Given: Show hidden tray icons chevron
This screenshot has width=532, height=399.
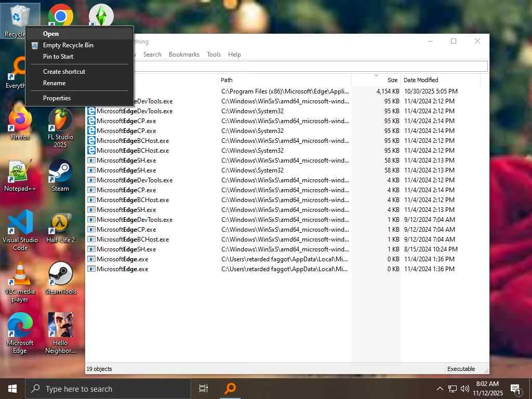Looking at the screenshot, I should click(440, 389).
